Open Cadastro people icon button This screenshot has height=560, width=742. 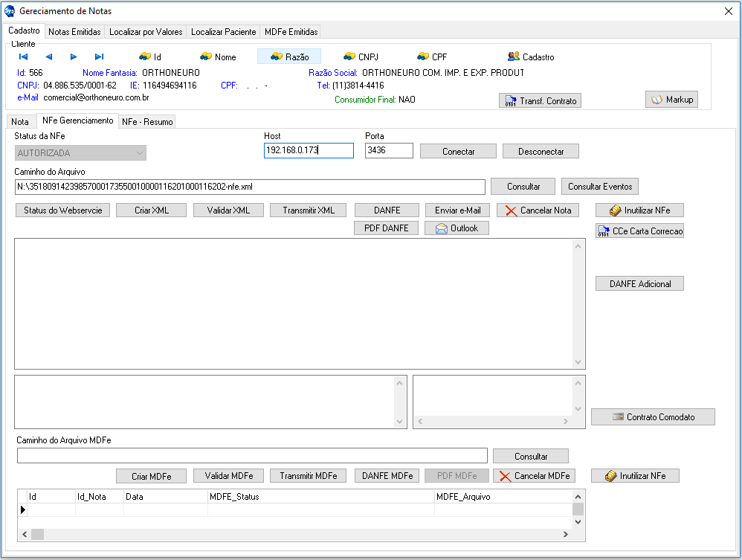click(531, 57)
